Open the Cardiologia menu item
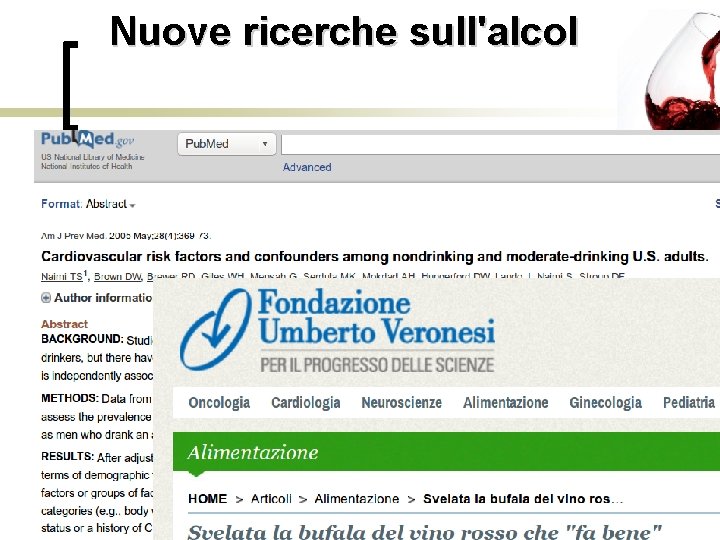720x540 pixels. pyautogui.click(x=306, y=403)
